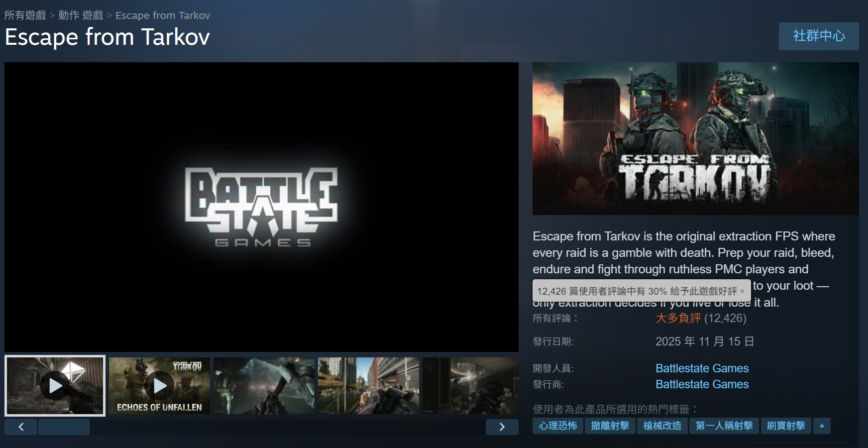Select Escape from Tarkov breadcrumb link
Screen dimensions: 868x448
pos(163,15)
